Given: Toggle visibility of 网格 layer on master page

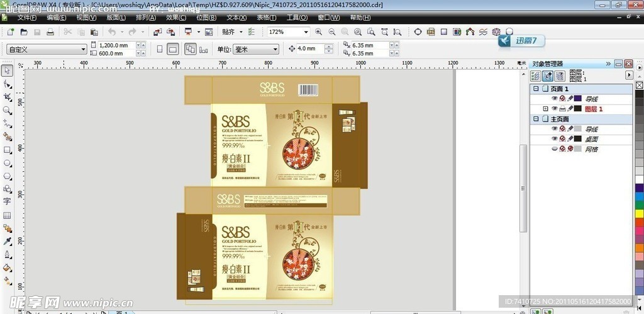Looking at the screenshot, I should pos(554,149).
